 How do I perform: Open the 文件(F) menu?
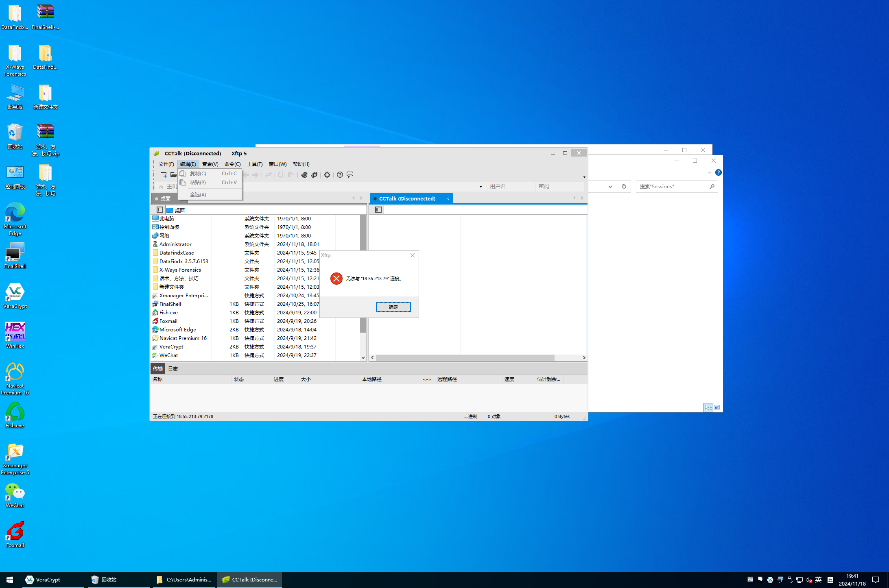coord(166,164)
